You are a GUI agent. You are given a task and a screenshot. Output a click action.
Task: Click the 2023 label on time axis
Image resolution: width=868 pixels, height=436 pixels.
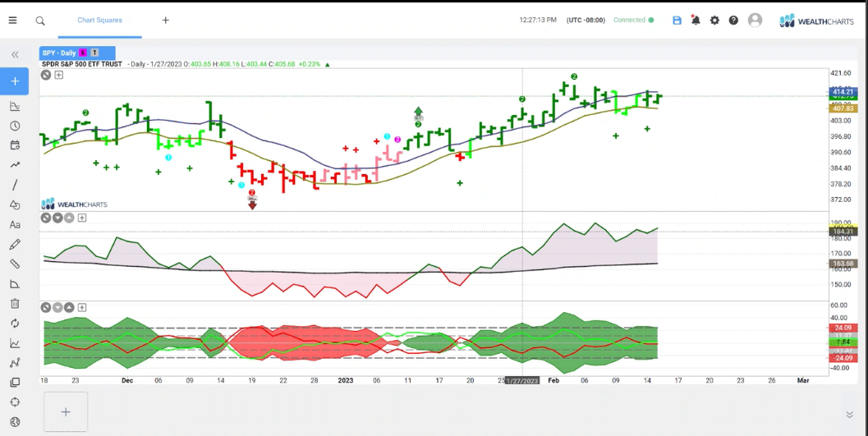click(346, 381)
